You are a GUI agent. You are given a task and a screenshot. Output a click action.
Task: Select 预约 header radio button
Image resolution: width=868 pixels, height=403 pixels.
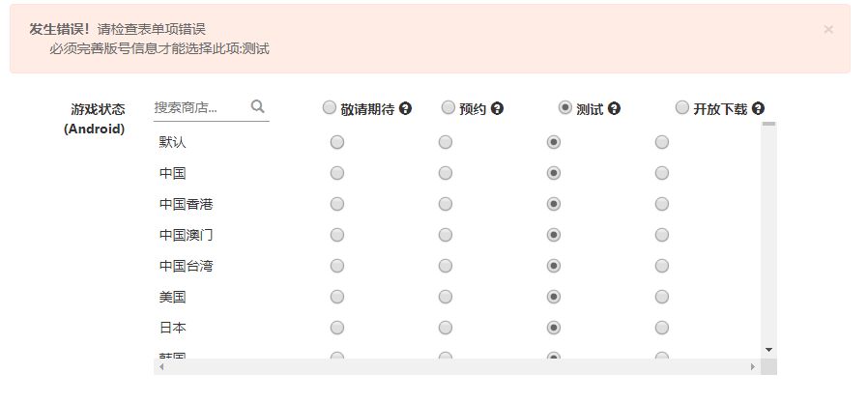point(448,108)
